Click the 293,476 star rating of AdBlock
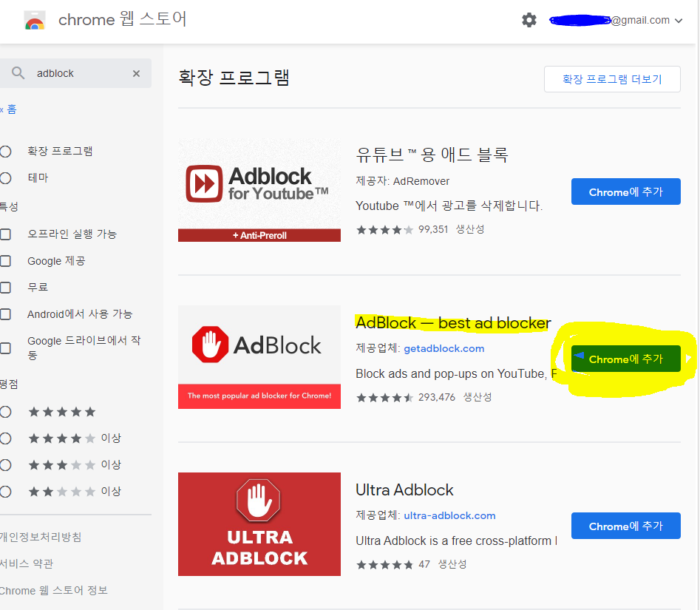The height and width of the screenshot is (610, 700). click(x=405, y=397)
